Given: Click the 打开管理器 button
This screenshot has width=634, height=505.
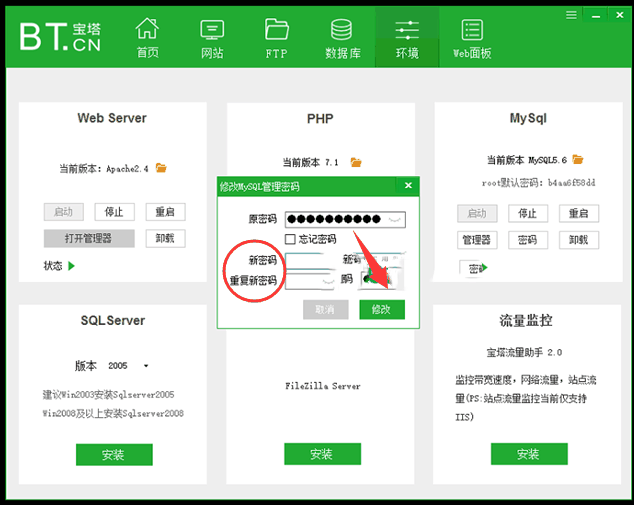Looking at the screenshot, I should click(x=89, y=239).
